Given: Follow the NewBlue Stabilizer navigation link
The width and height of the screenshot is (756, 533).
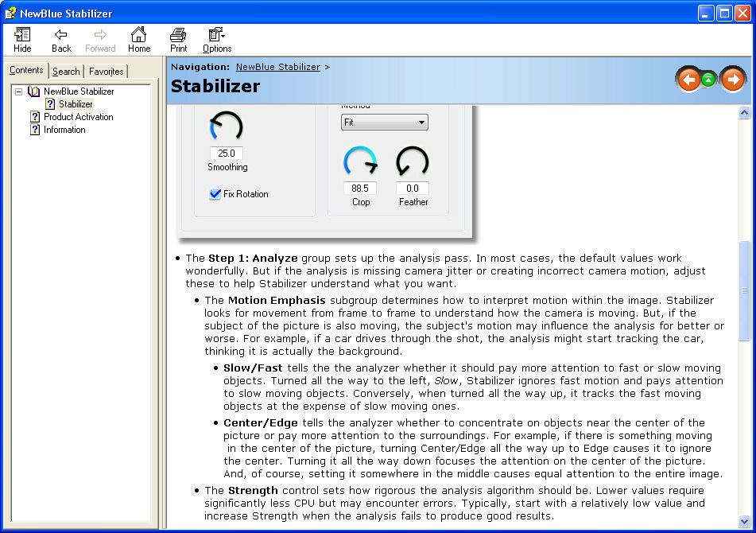Looking at the screenshot, I should tap(278, 67).
